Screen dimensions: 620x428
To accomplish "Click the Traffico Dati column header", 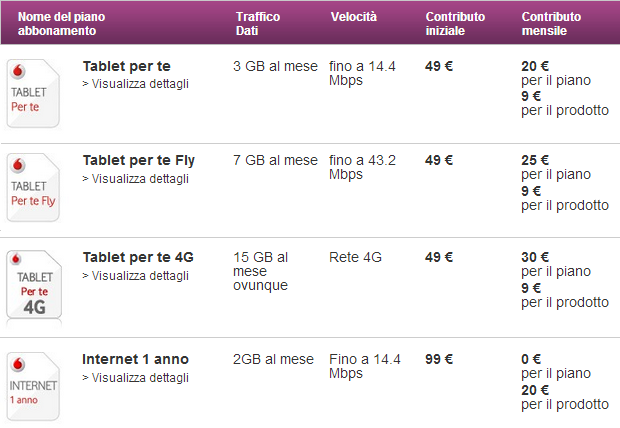I will pyautogui.click(x=258, y=23).
